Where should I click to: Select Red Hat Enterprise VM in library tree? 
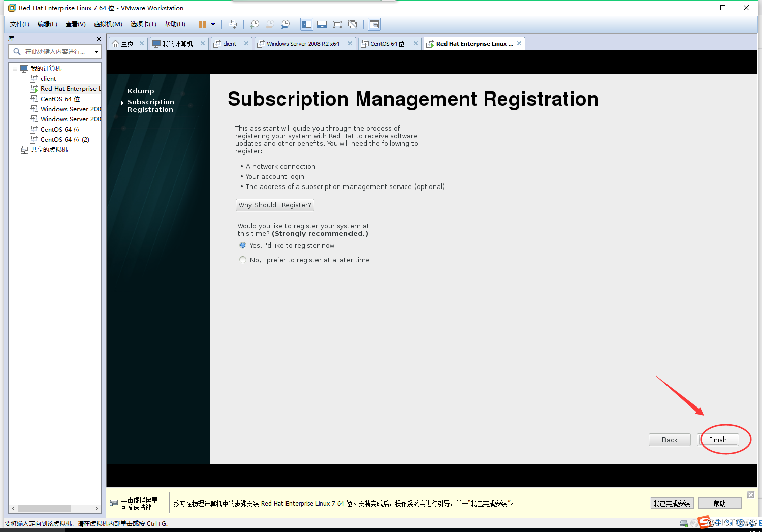tap(70, 89)
